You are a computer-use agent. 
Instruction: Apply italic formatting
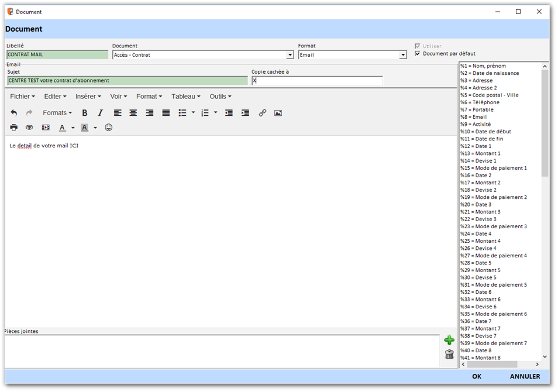click(x=100, y=113)
